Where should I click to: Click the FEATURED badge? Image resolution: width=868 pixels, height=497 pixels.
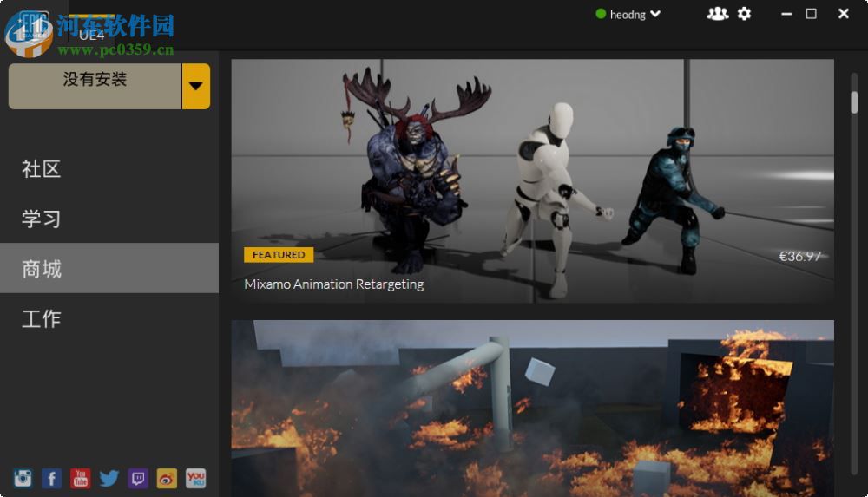(x=279, y=255)
